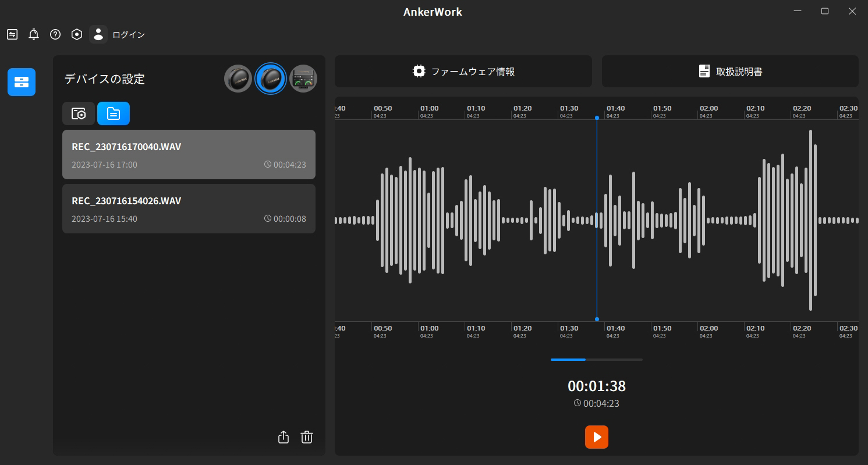The width and height of the screenshot is (868, 465).
Task: Open the 取扱説明書 manual
Action: click(x=730, y=71)
